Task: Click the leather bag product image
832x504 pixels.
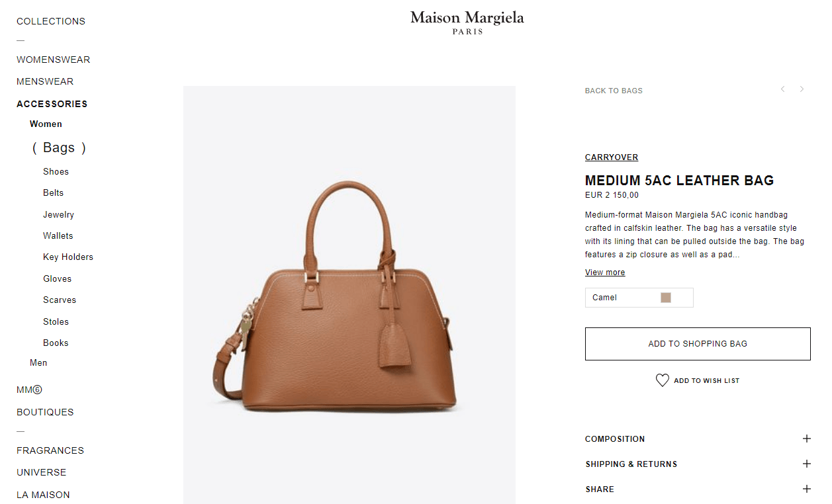Action: coord(349,295)
